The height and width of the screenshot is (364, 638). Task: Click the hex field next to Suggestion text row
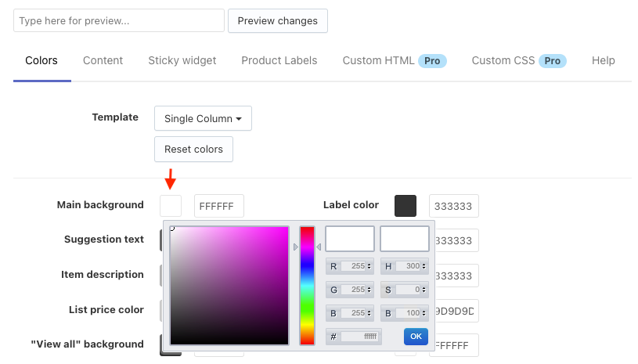pos(456,240)
